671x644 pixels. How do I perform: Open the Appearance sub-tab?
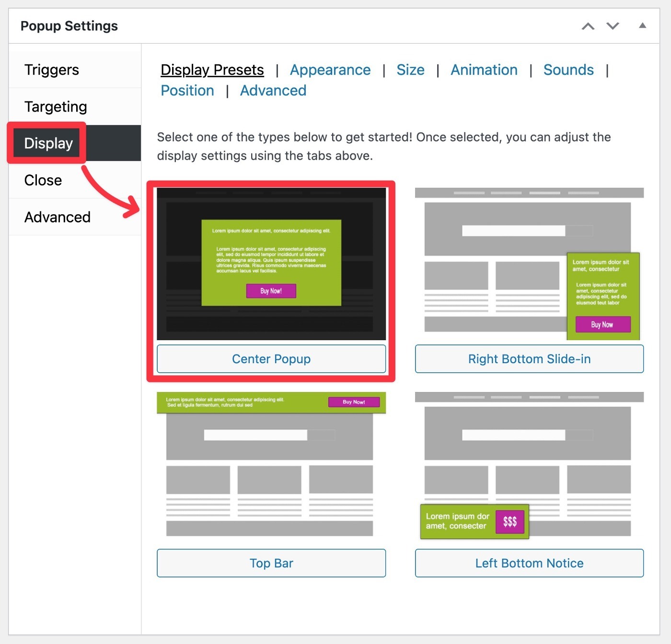330,70
